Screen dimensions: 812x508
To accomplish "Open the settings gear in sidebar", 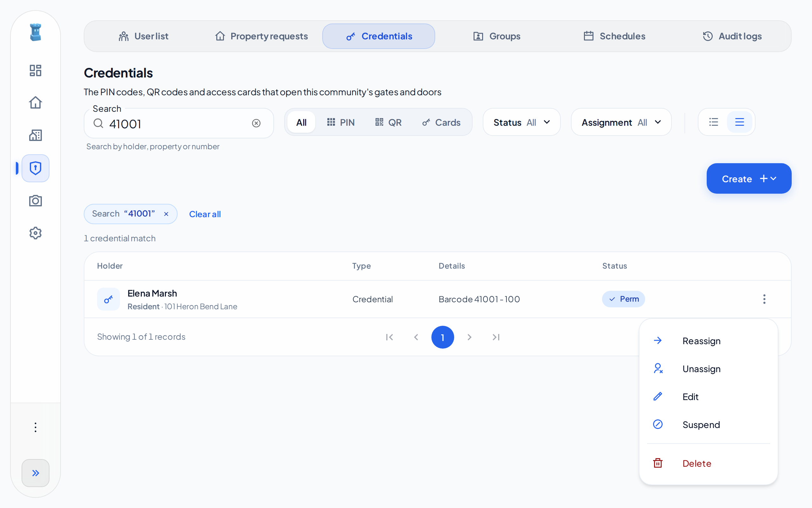I will coord(35,233).
